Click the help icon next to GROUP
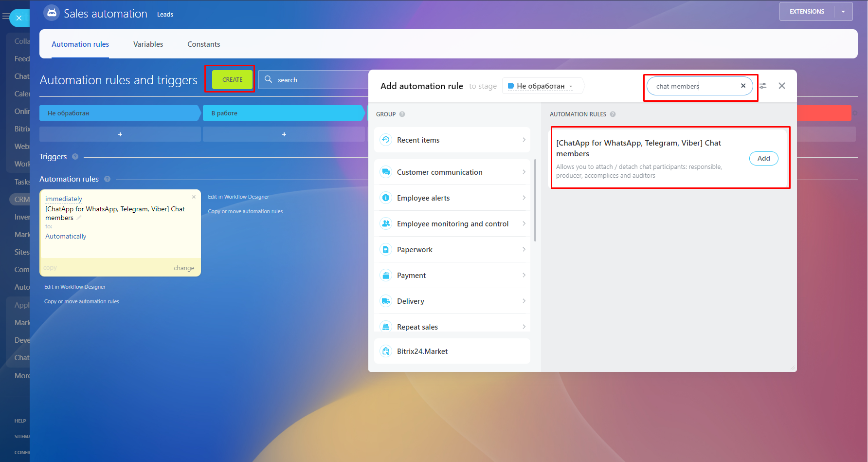The image size is (868, 462). [402, 114]
